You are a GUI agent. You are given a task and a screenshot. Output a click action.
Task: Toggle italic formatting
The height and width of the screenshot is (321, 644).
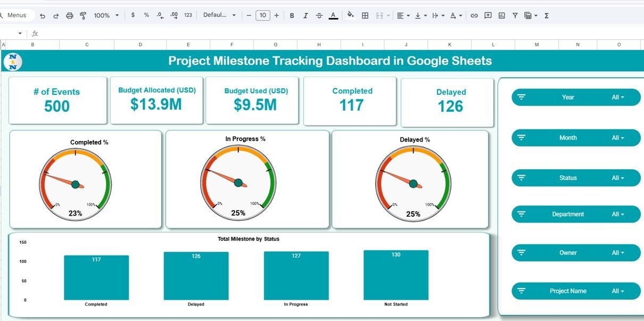(x=306, y=15)
